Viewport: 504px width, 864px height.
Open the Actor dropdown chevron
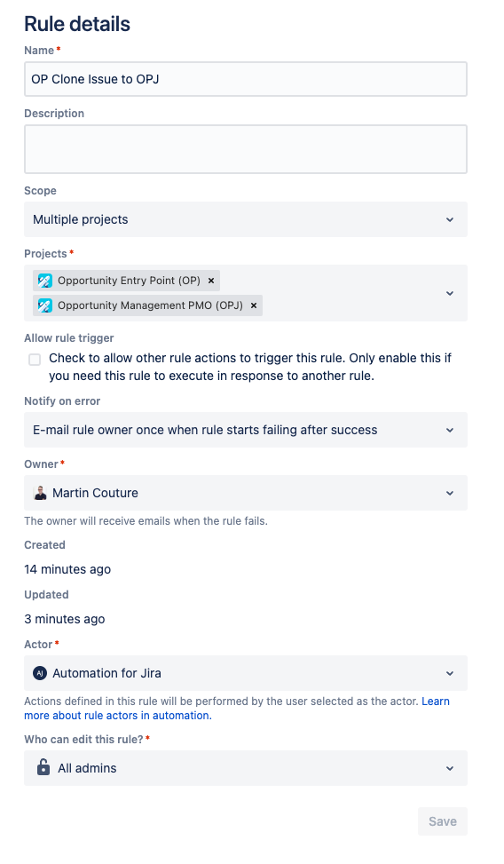[x=450, y=673]
